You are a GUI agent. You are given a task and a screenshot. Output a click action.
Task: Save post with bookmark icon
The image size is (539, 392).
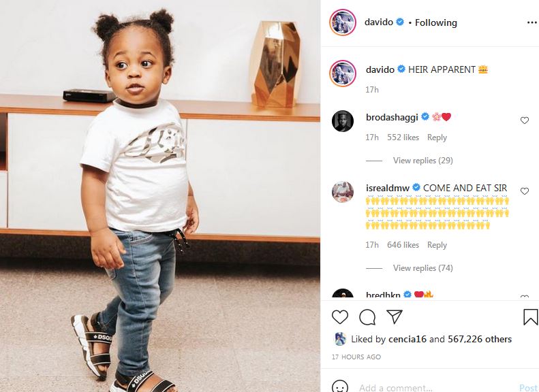click(530, 317)
